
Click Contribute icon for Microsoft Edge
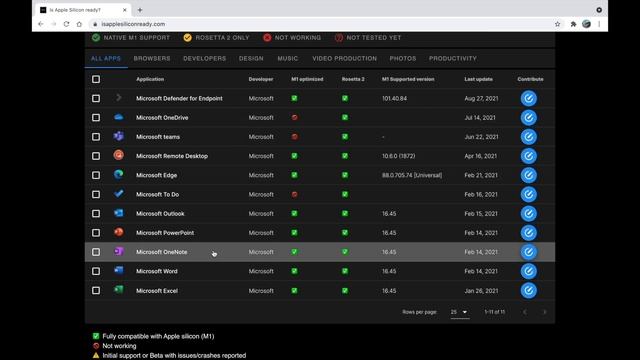coord(528,175)
